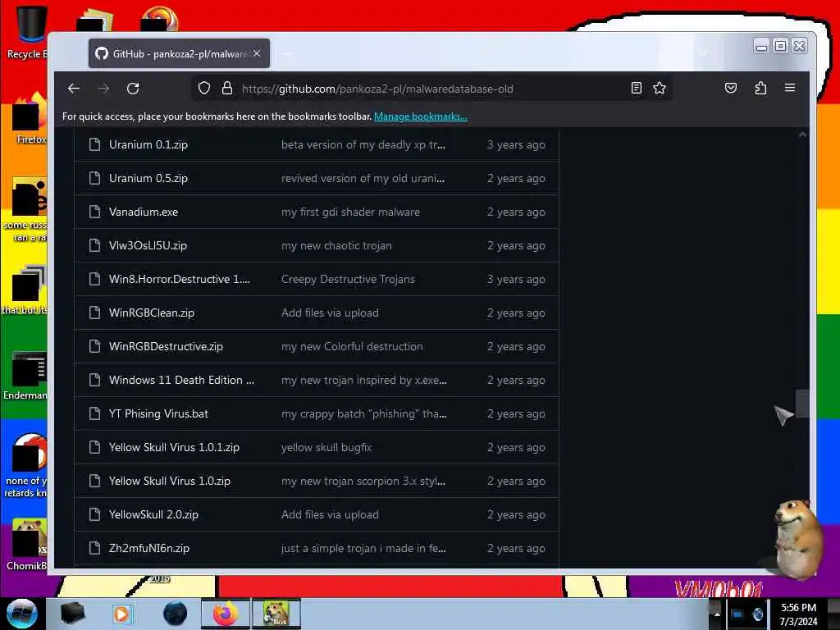Open commit 'my new chaotic trojan'
Viewport: 840px width, 630px height.
336,246
